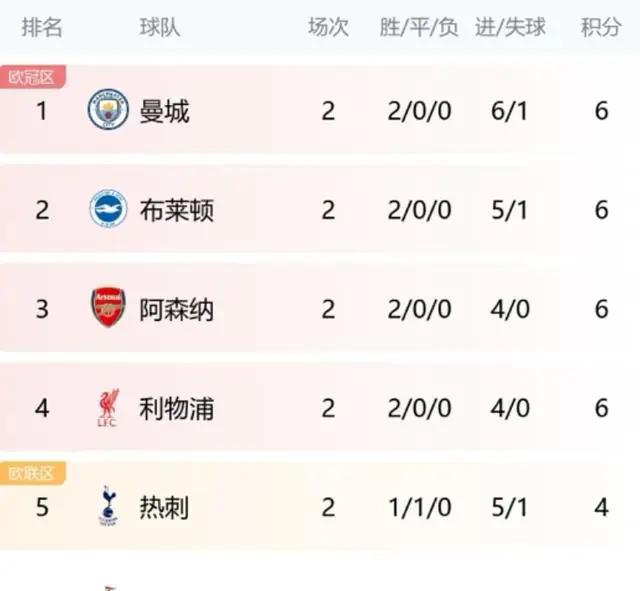This screenshot has width=640, height=591.
Task: Click the Manchester City club crest
Action: tap(108, 110)
